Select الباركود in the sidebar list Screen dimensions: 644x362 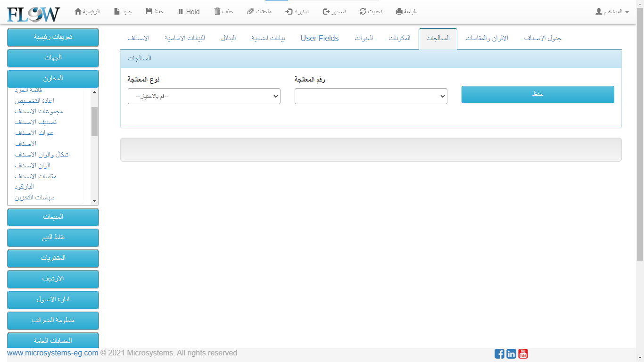pyautogui.click(x=24, y=187)
